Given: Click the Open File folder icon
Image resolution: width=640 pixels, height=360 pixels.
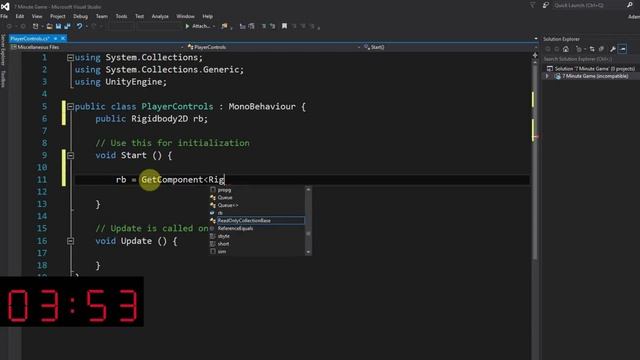Looking at the screenshot, I should tap(49, 26).
